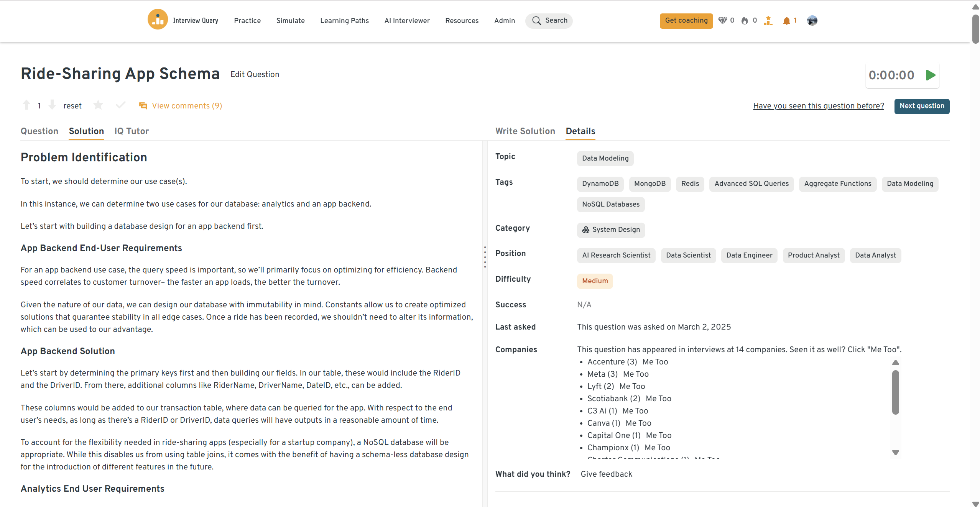Start the timer with play button
The height and width of the screenshot is (507, 980).
[x=931, y=75]
